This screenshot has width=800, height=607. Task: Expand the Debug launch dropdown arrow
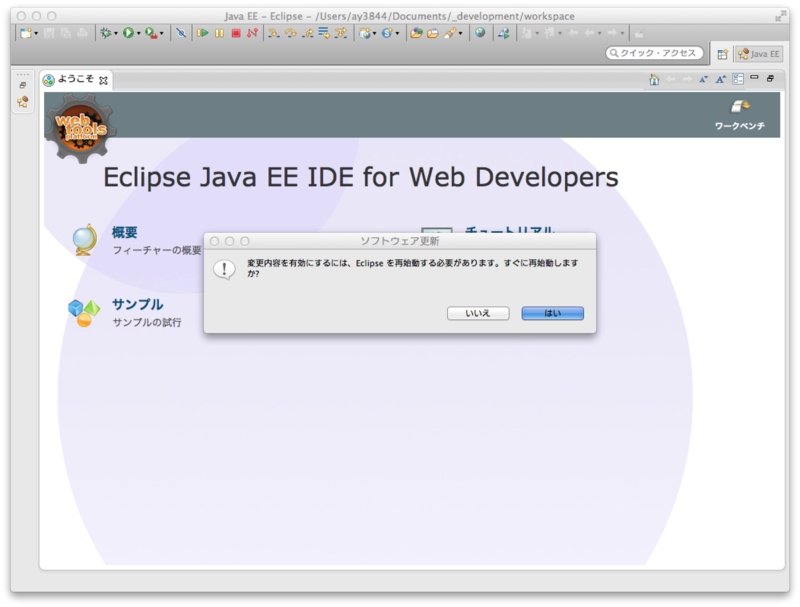pyautogui.click(x=116, y=34)
